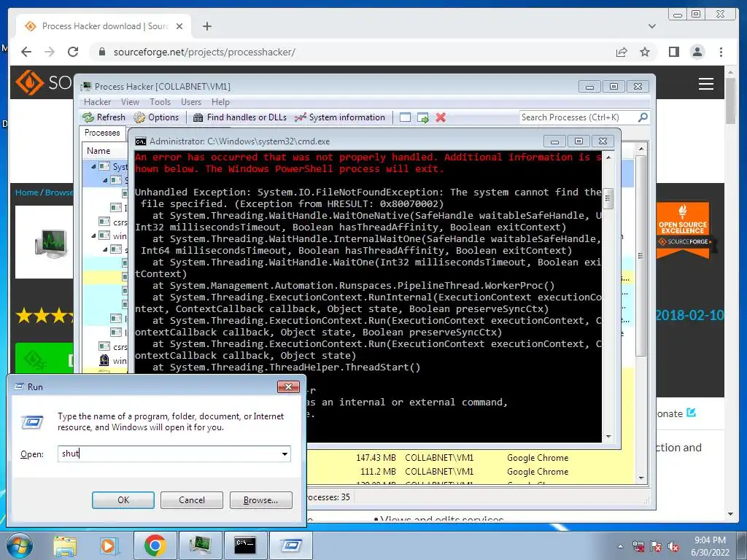Open a new Chrome tab

point(206,26)
